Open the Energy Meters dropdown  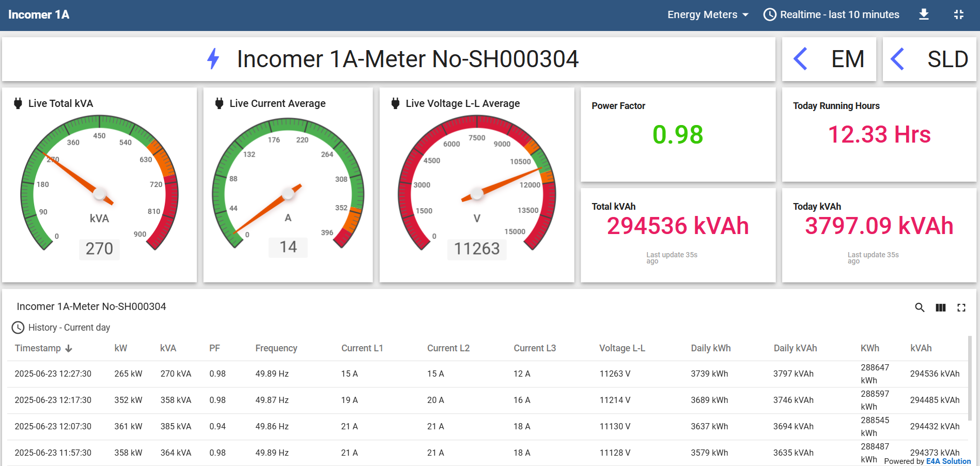pos(707,14)
